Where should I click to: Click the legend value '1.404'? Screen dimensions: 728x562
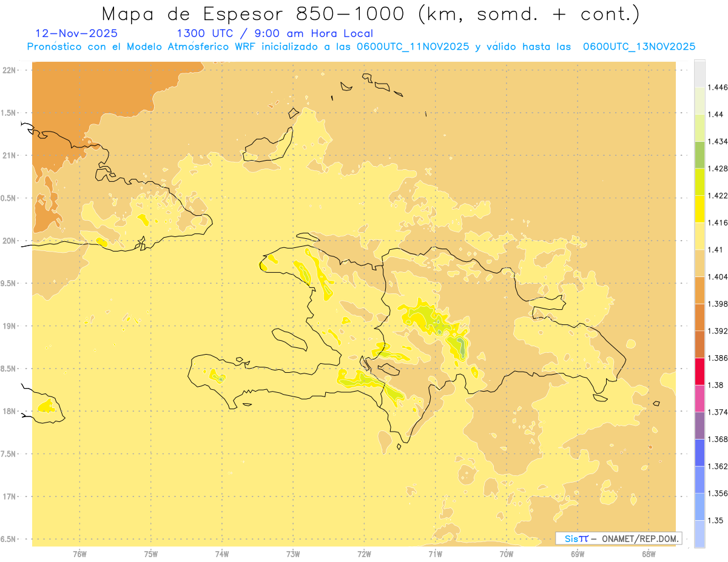(x=719, y=276)
